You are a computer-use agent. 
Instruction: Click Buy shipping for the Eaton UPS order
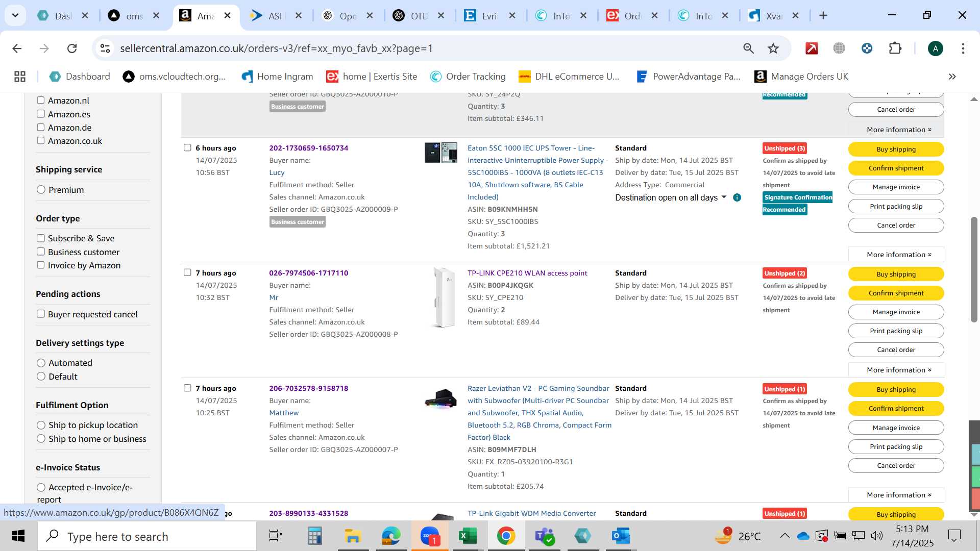coord(896,149)
